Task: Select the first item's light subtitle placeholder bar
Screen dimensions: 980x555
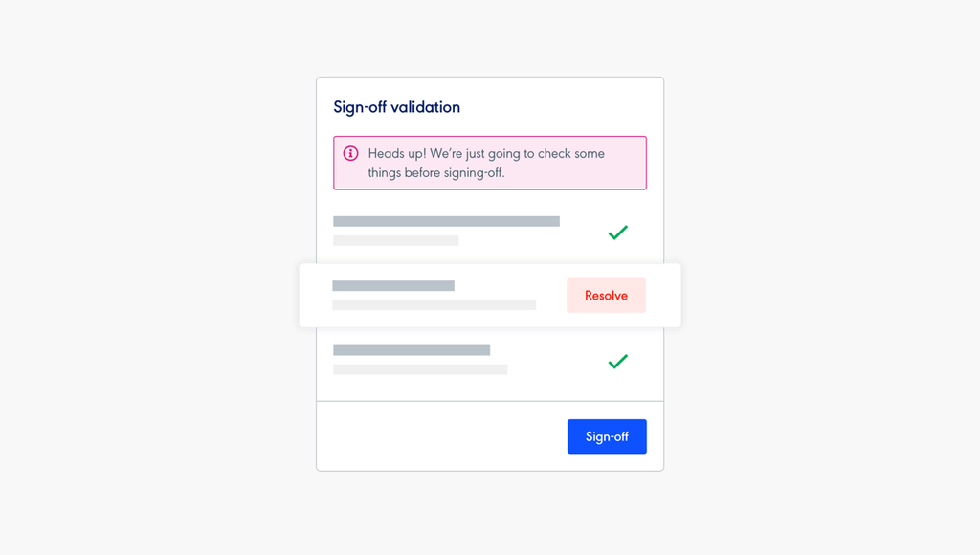Action: tap(395, 240)
